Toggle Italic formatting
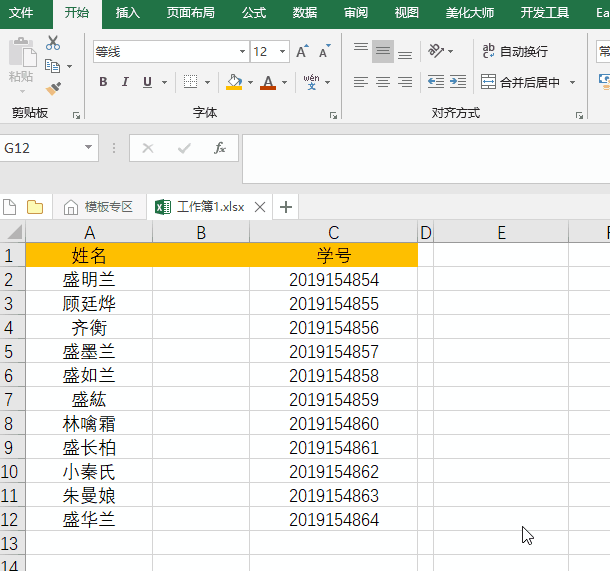Image resolution: width=610 pixels, height=571 pixels. tap(125, 82)
